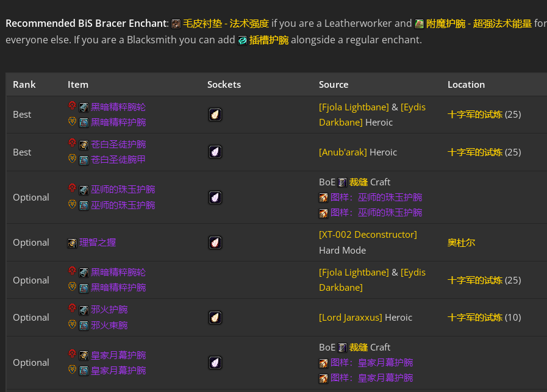
Task: Click the pattern icon for first 图样：皇家月幕护腕
Action: (323, 363)
